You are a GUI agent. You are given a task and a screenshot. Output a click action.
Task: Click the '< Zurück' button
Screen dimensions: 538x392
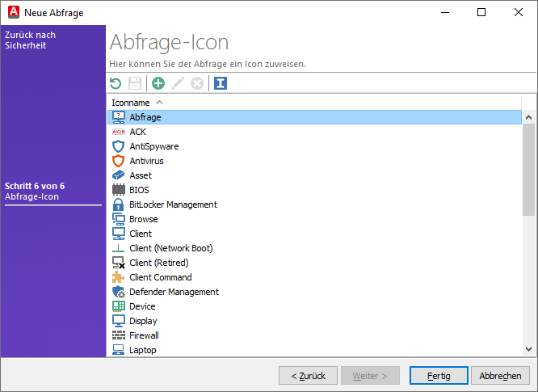click(x=308, y=376)
